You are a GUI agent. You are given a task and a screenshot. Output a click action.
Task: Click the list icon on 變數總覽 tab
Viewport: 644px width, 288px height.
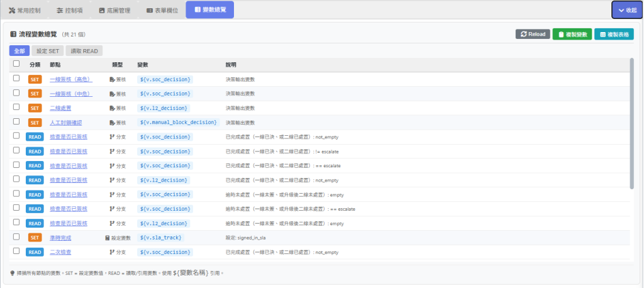pyautogui.click(x=197, y=10)
